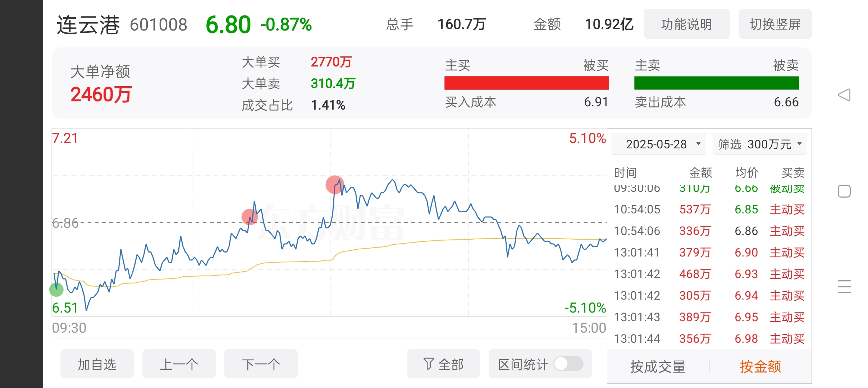This screenshot has width=868, height=388.
Task: Tap the Android back triangle icon
Action: (x=844, y=95)
